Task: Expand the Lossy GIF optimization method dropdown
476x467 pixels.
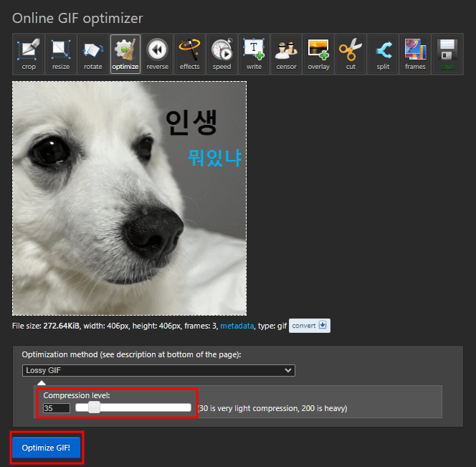Action: click(158, 370)
